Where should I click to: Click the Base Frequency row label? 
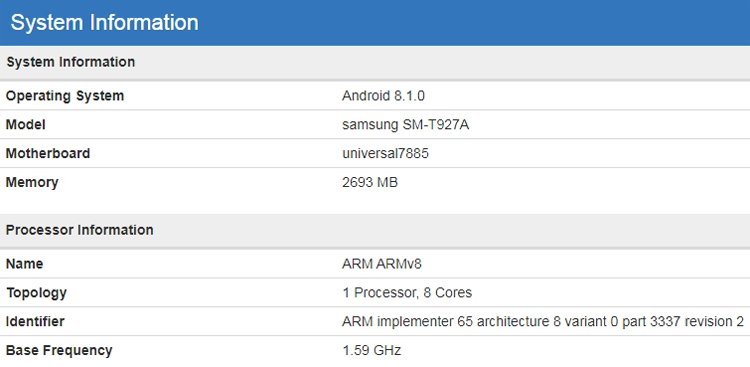tap(59, 350)
